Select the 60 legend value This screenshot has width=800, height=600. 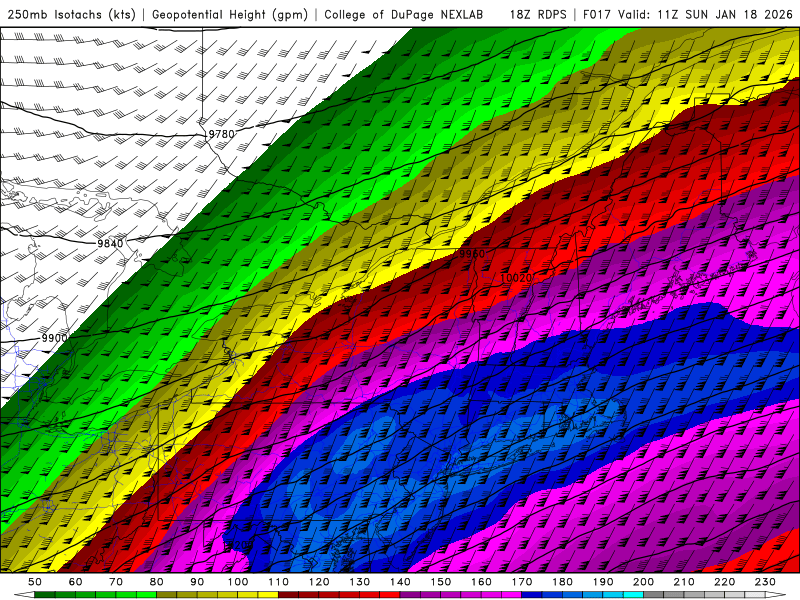pyautogui.click(x=75, y=582)
